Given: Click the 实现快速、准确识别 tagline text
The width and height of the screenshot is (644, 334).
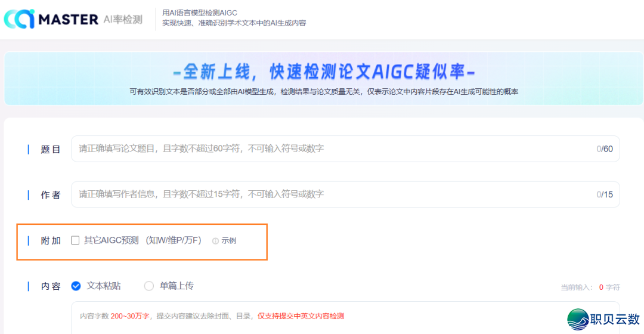Looking at the screenshot, I should point(234,23).
